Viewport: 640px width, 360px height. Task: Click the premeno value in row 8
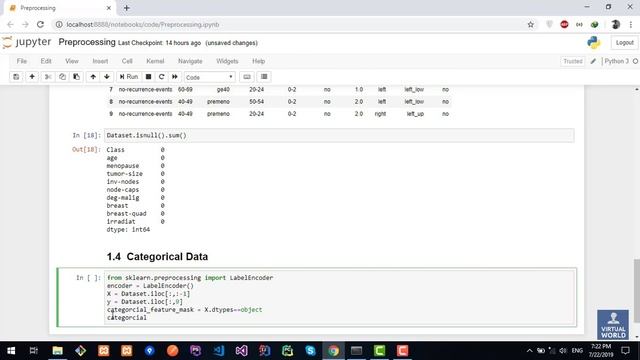218,102
